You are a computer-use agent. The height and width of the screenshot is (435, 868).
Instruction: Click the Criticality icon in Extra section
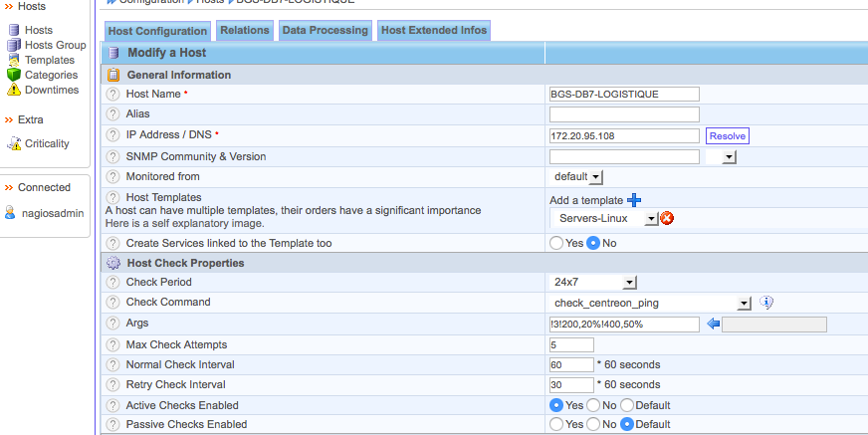tap(14, 144)
